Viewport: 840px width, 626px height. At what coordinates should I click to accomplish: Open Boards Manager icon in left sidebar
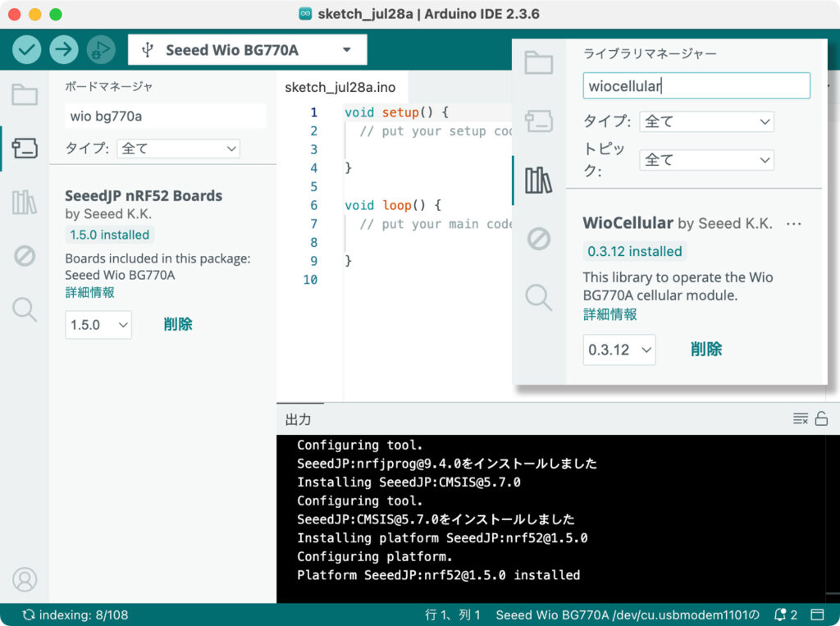25,148
